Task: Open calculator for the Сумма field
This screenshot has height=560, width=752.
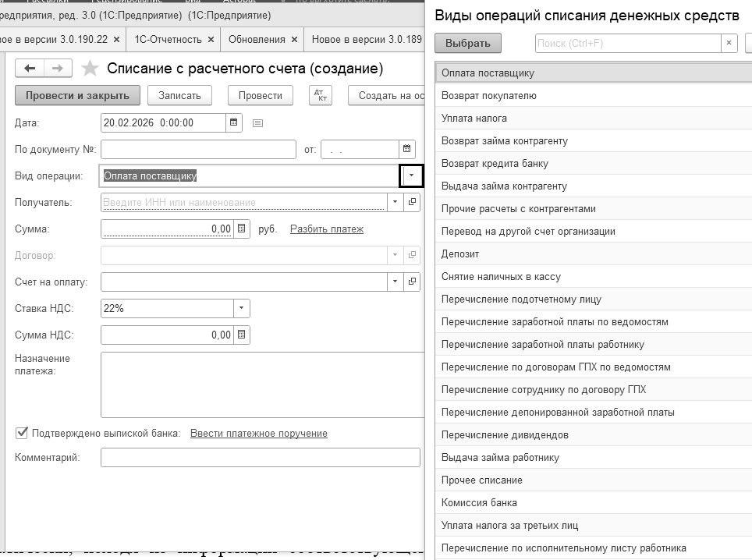Action: pyautogui.click(x=241, y=229)
